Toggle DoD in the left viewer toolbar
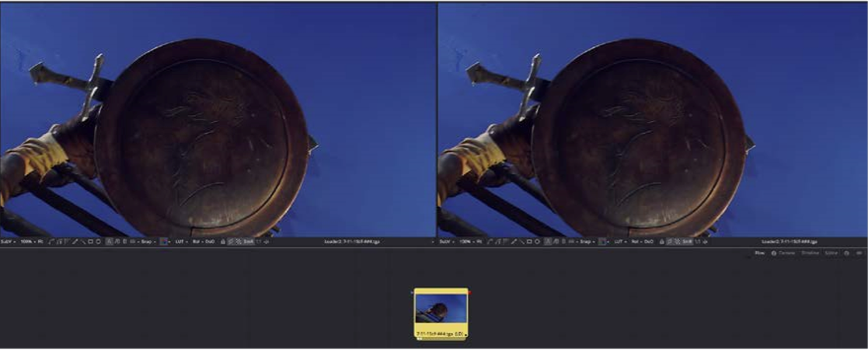Image resolution: width=868 pixels, height=350 pixels. tap(211, 242)
